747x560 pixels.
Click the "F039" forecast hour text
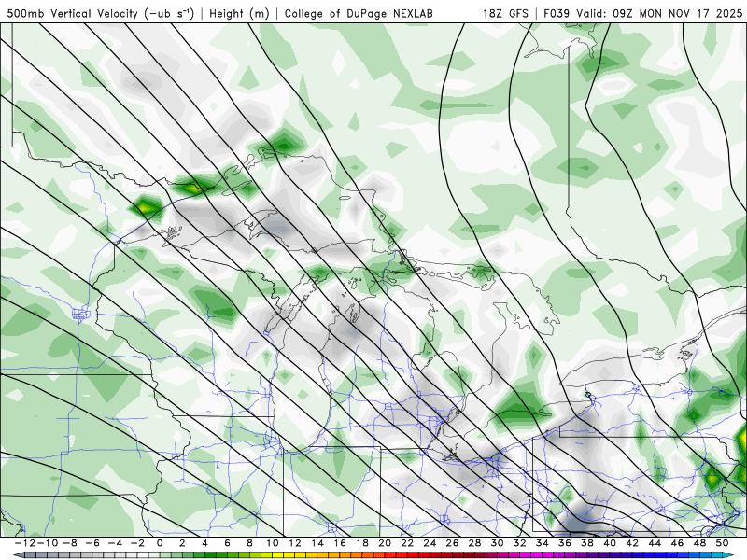(x=557, y=13)
